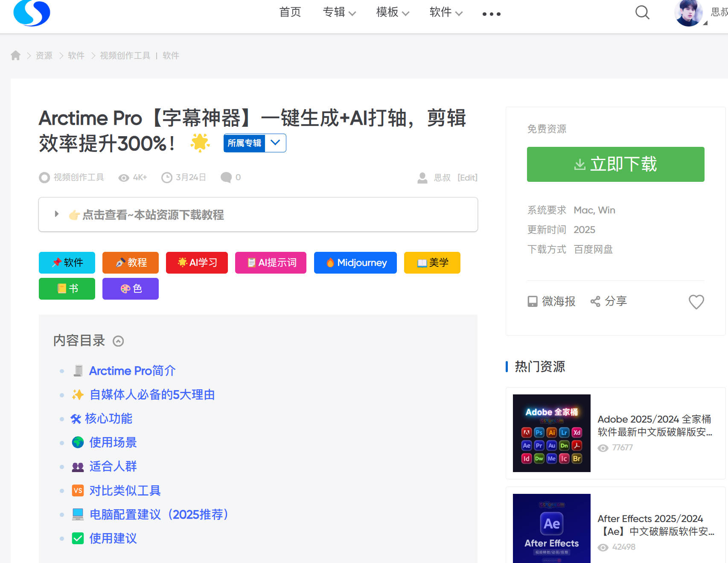
Task: Add the article to favorites with heart icon
Action: coord(696,302)
